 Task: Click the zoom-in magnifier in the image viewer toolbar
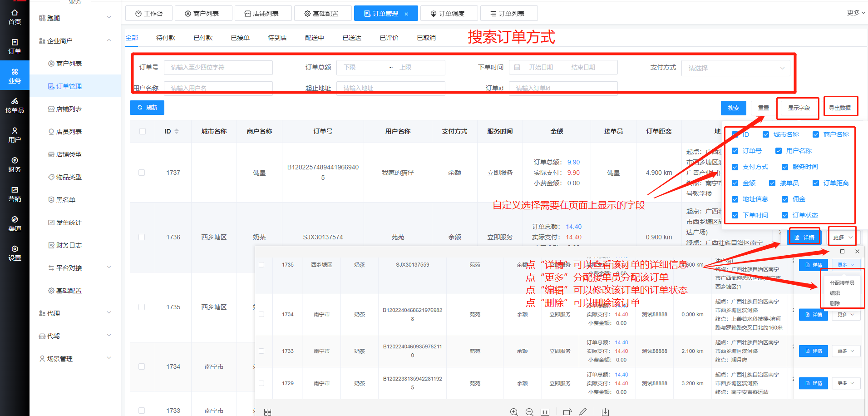(x=514, y=412)
